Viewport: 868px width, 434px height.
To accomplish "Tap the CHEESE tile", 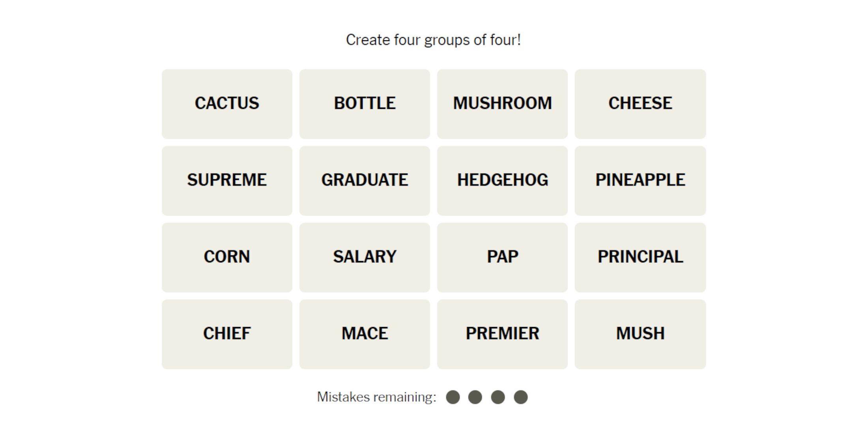I will click(640, 104).
